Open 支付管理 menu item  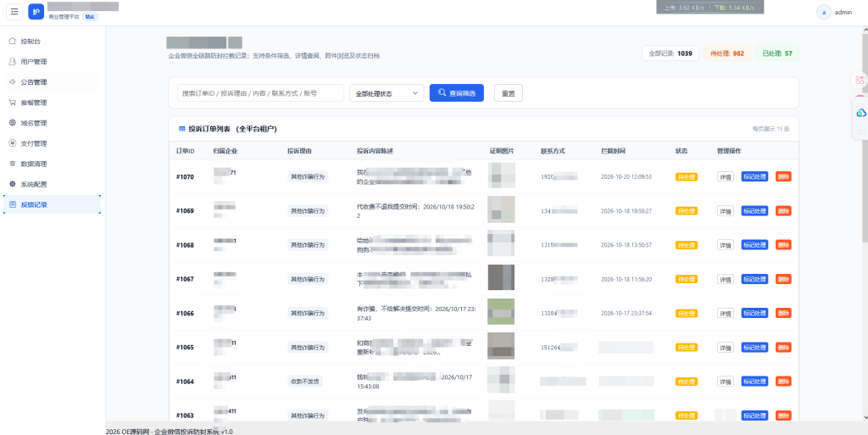[x=52, y=143]
